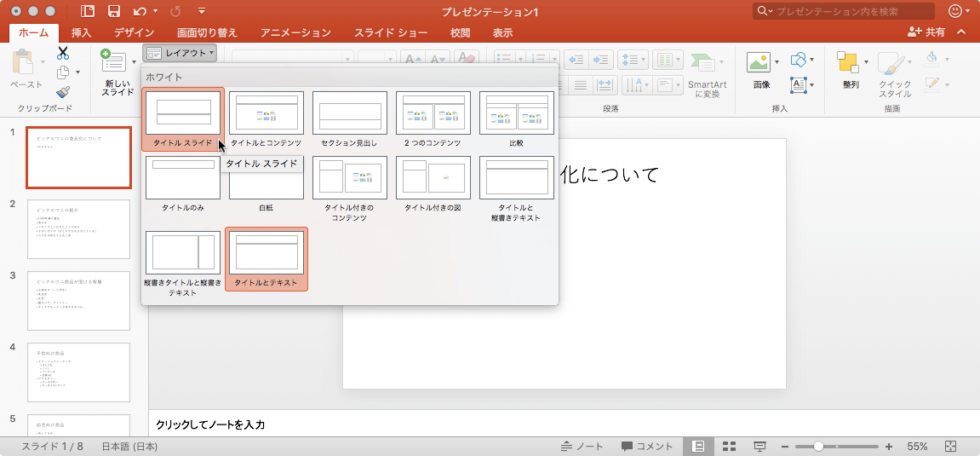The height and width of the screenshot is (456, 980).
Task: Click the Share (共有) button
Action: click(x=926, y=32)
